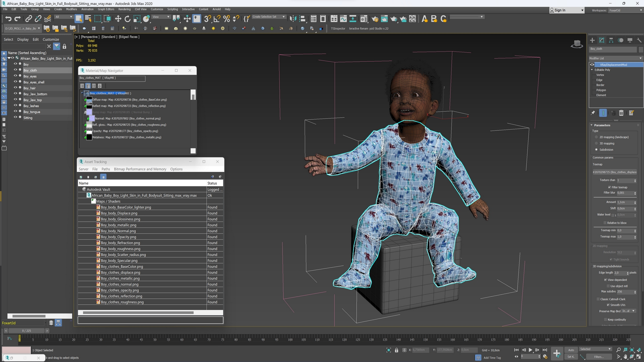The image size is (644, 362).
Task: Choose the Select and Uniform Scale tool
Action: click(137, 19)
